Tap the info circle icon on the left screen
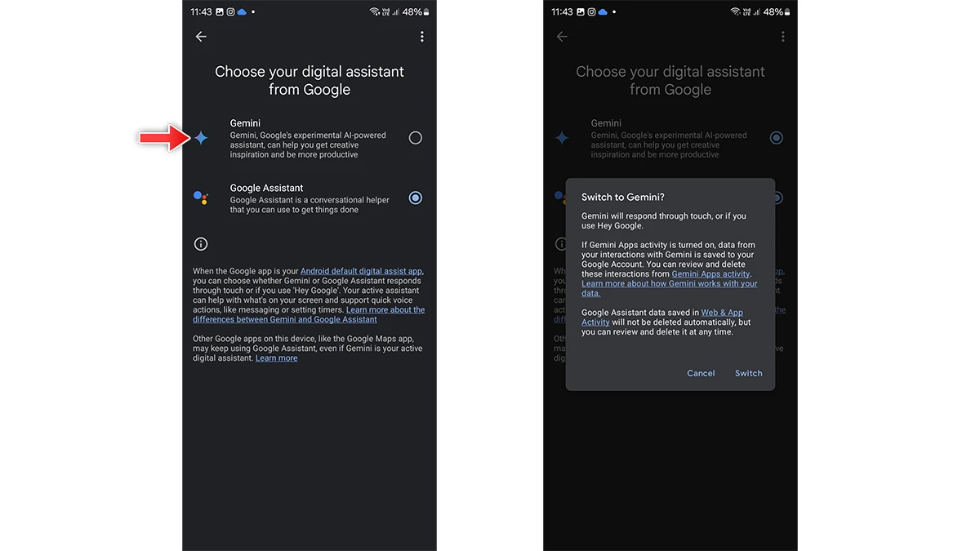Viewport: 980px width, 551px height. click(201, 243)
